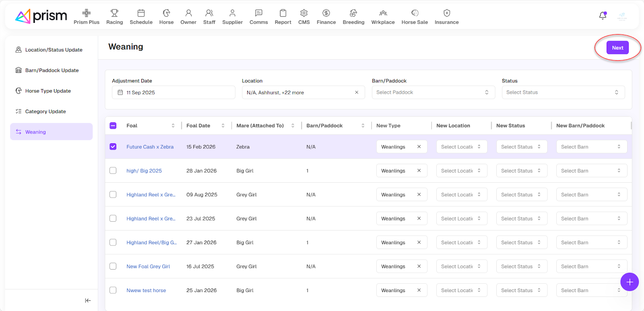Uncheck the Future Cash x Zebra checkbox
Screen dimensions: 644x311
click(113, 147)
